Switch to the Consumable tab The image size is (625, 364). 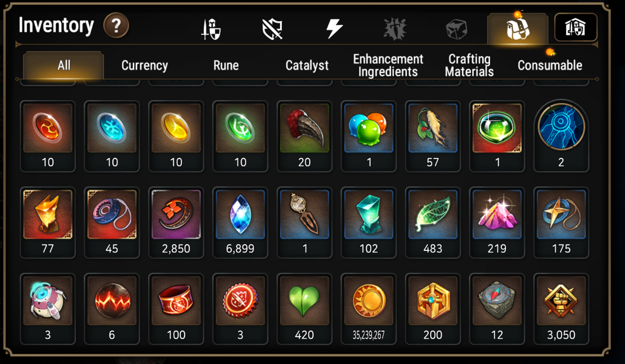[550, 65]
